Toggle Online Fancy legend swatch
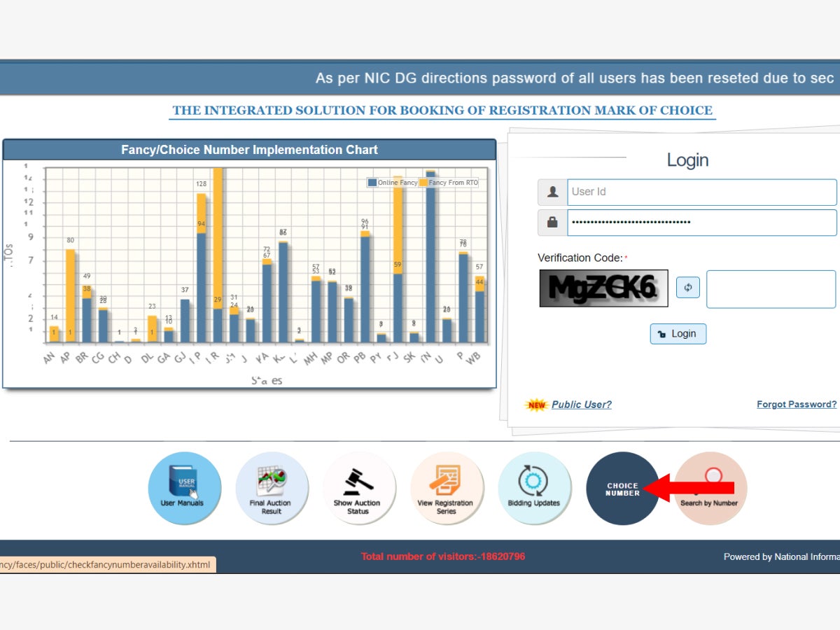840x630 pixels. [373, 183]
